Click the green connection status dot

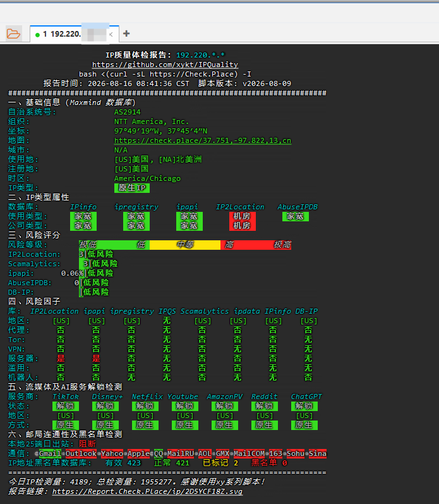pos(37,35)
